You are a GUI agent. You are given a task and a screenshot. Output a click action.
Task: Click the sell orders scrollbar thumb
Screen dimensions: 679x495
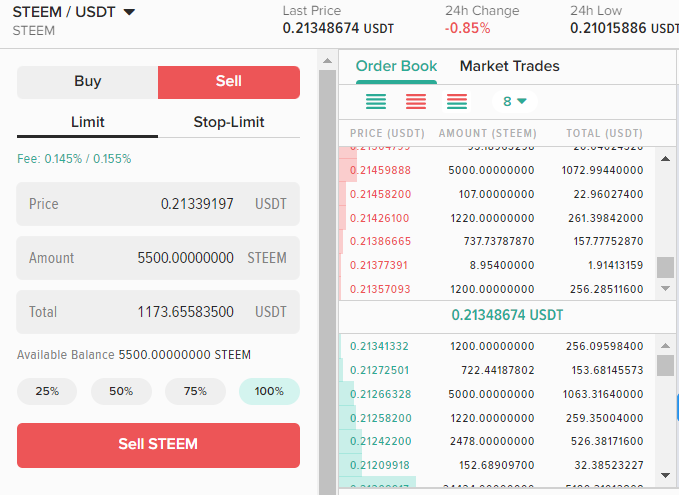tap(666, 267)
